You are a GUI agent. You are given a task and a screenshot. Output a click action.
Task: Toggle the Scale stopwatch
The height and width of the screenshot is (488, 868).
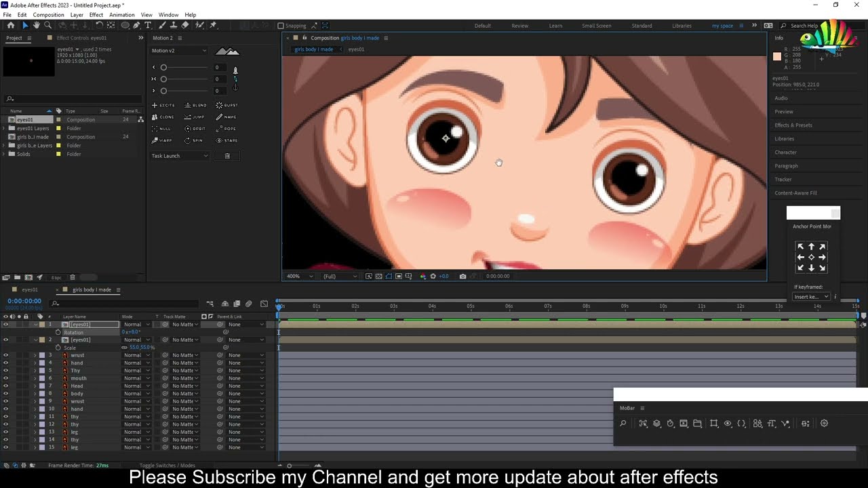point(58,348)
